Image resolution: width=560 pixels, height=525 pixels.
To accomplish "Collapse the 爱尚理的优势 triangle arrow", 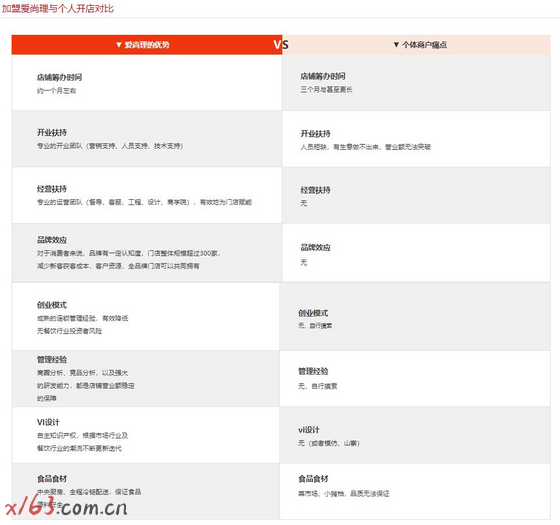I will 119,45.
